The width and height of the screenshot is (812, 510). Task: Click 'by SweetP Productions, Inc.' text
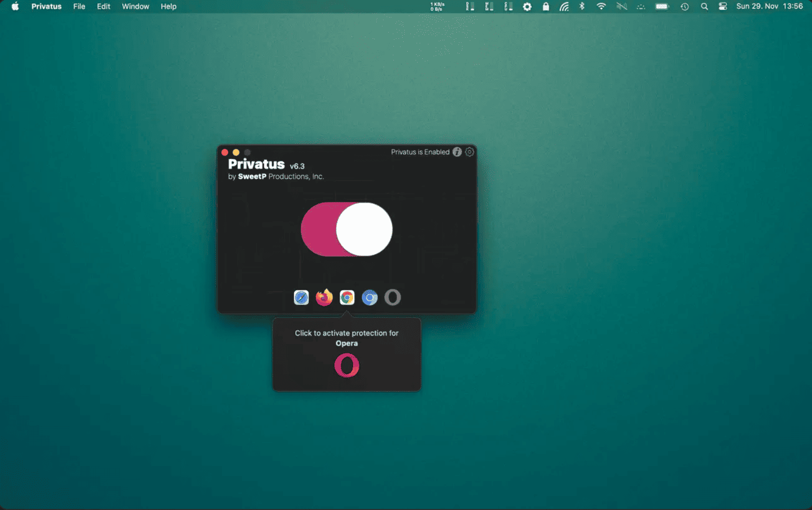276,176
